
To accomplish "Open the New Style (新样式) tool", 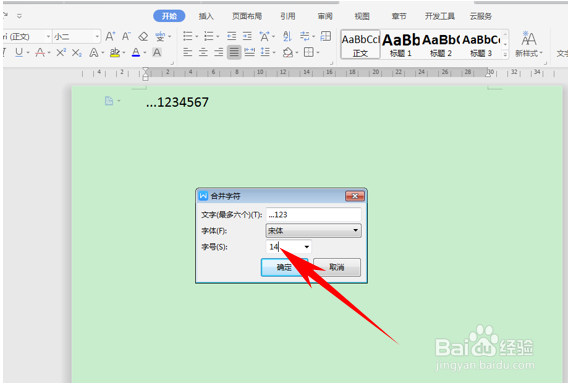I will click(529, 44).
